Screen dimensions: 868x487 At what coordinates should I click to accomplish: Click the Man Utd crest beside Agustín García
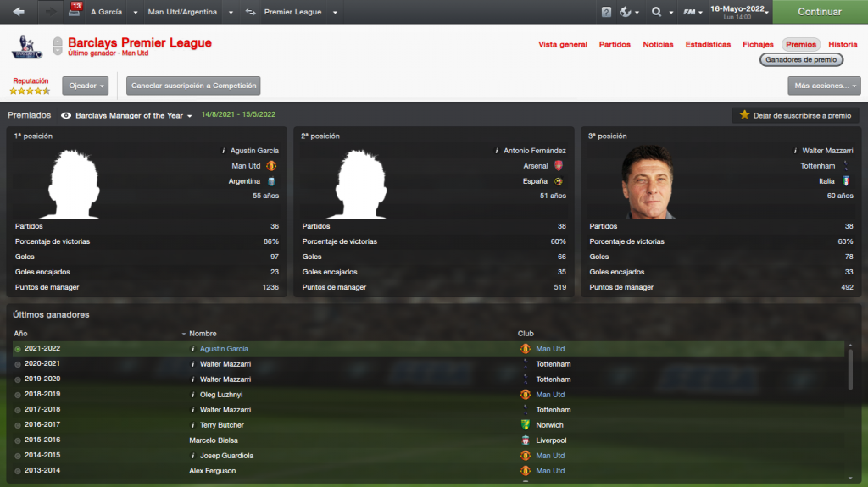(271, 165)
